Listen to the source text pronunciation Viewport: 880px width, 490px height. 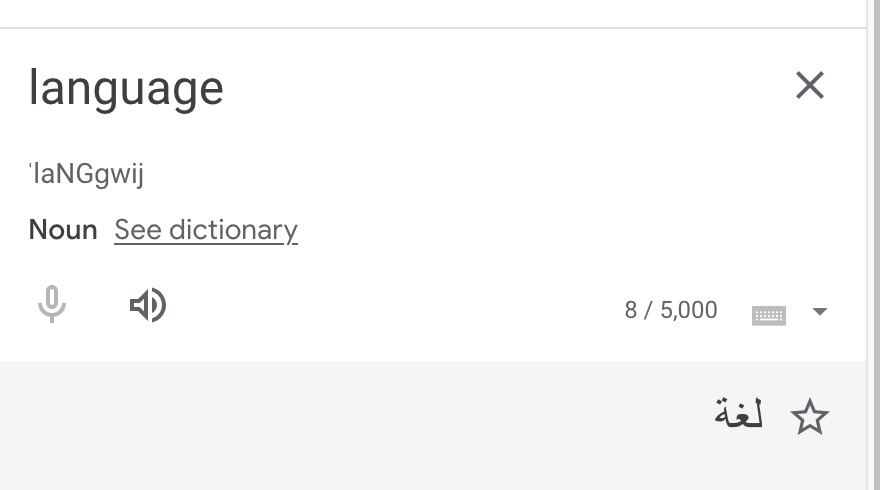tap(148, 305)
